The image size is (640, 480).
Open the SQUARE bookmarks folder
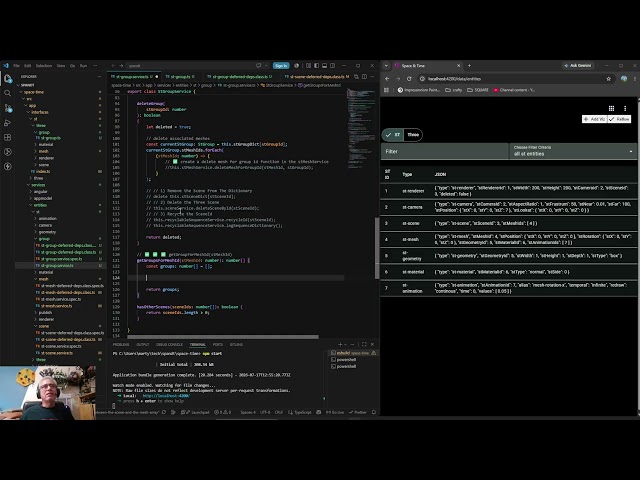(478, 90)
